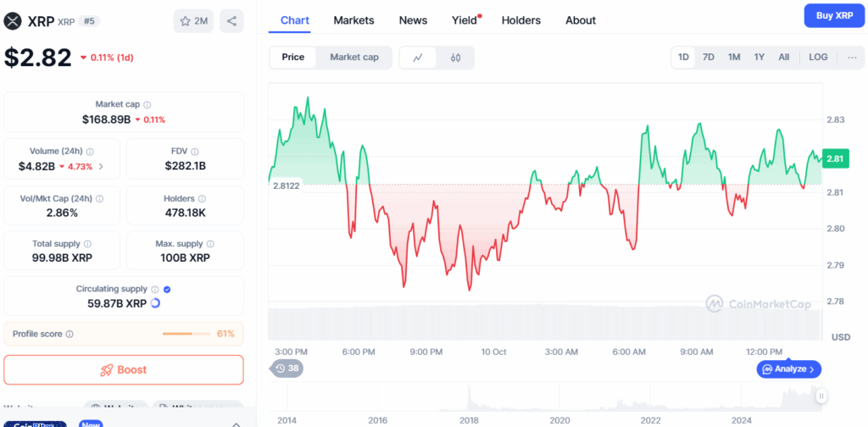Image resolution: width=868 pixels, height=427 pixels.
Task: Set chart range to 1Y
Action: click(759, 58)
